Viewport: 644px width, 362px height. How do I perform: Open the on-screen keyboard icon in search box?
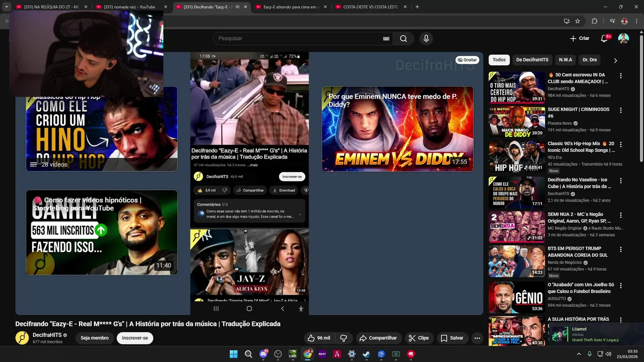(x=386, y=39)
